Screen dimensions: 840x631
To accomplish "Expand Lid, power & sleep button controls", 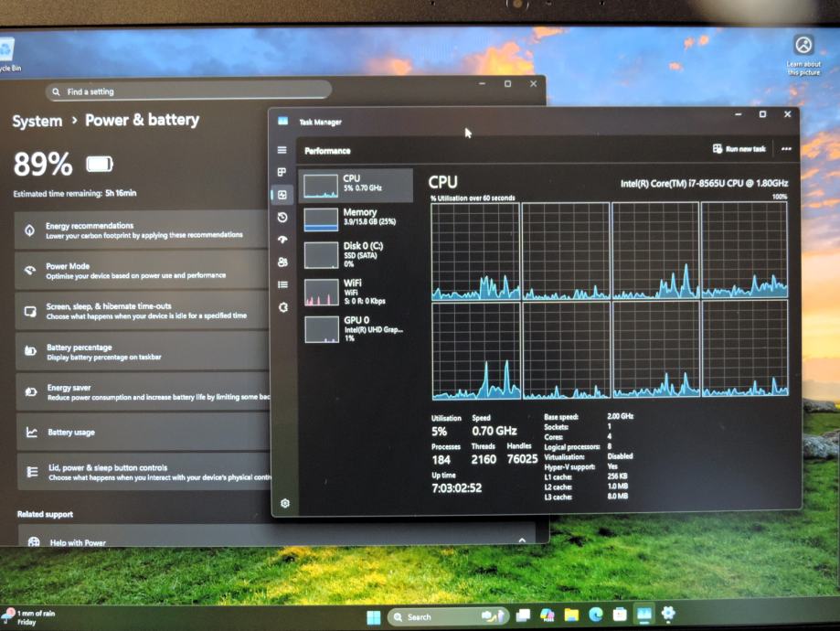I will point(144,472).
